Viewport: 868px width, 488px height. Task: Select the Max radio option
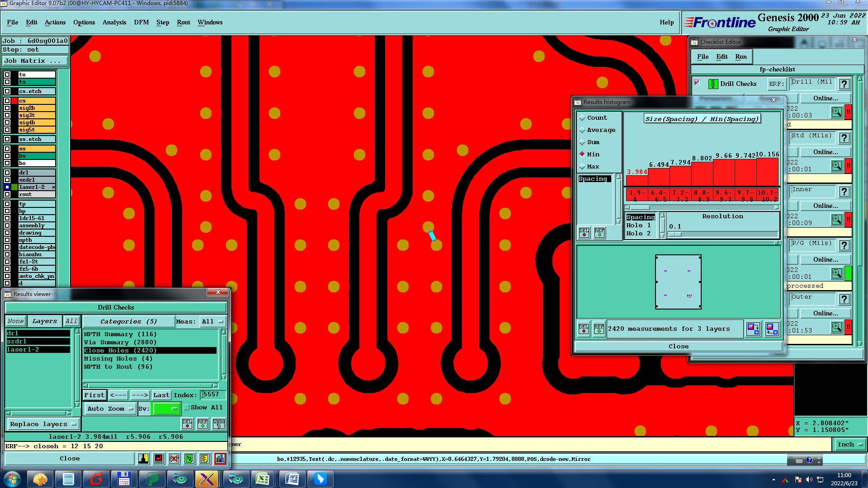(582, 167)
